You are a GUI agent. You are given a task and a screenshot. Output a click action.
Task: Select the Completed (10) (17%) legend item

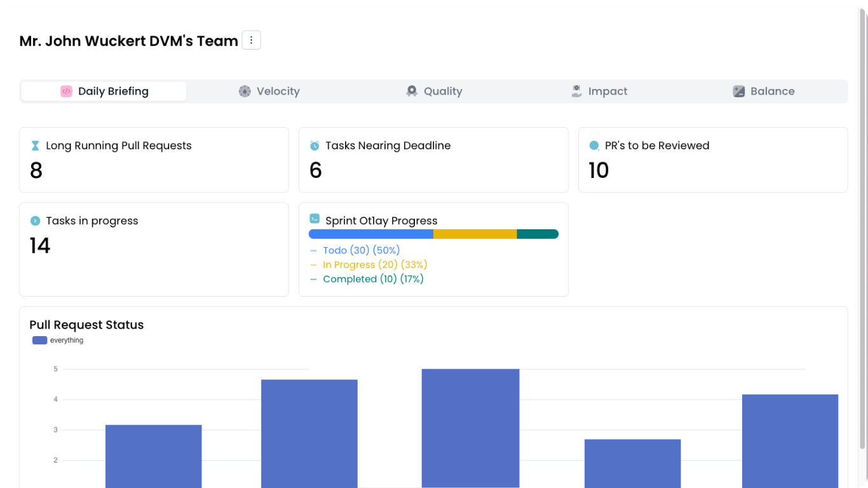(x=372, y=280)
